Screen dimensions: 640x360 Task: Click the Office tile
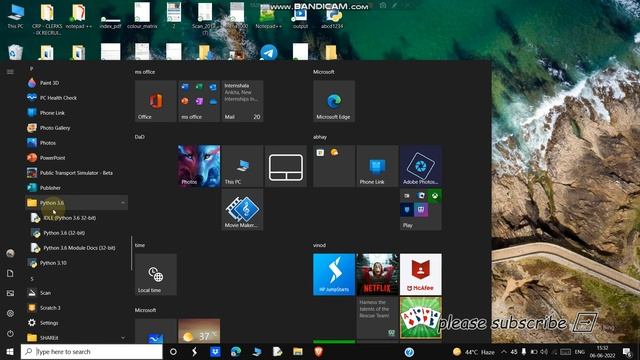(156, 101)
